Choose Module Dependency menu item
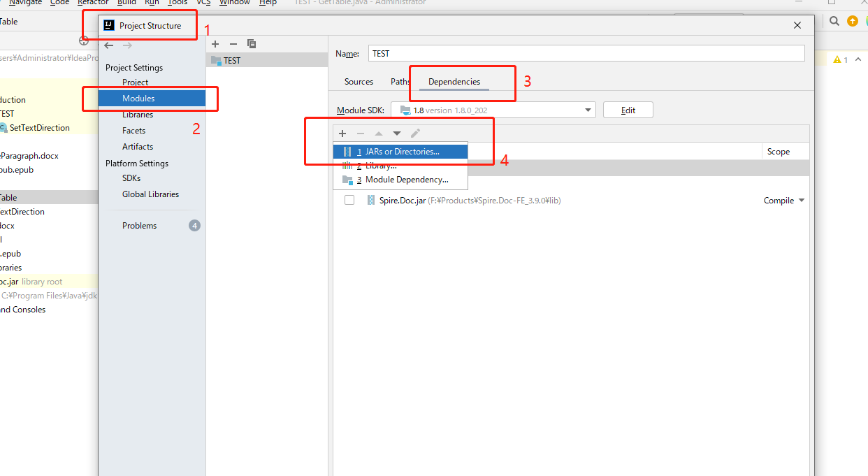 point(400,180)
